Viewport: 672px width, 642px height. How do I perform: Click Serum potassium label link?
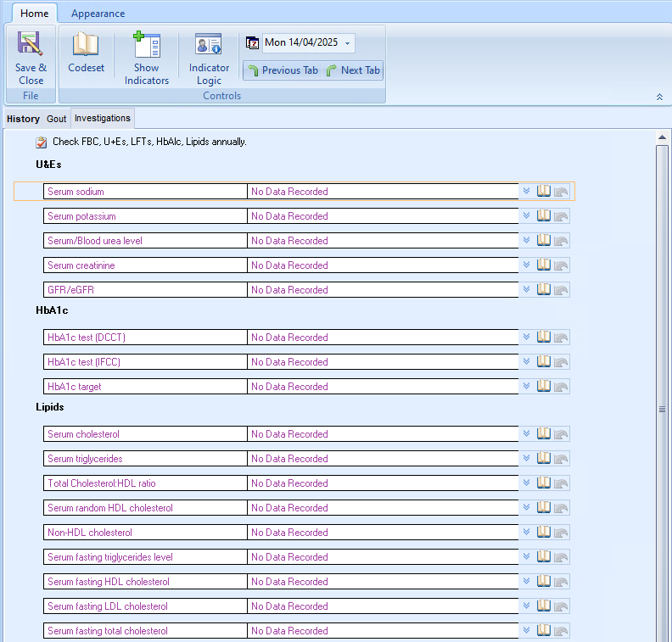click(81, 216)
